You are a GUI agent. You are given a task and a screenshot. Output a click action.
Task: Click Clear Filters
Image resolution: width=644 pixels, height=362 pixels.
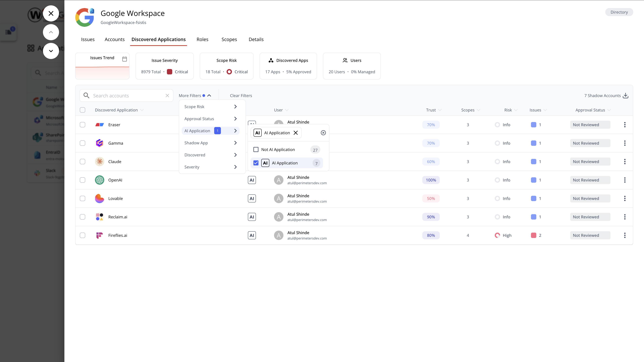(x=241, y=96)
